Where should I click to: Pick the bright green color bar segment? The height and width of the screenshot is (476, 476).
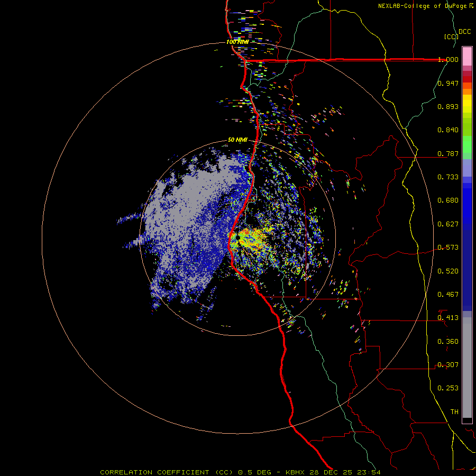click(467, 144)
